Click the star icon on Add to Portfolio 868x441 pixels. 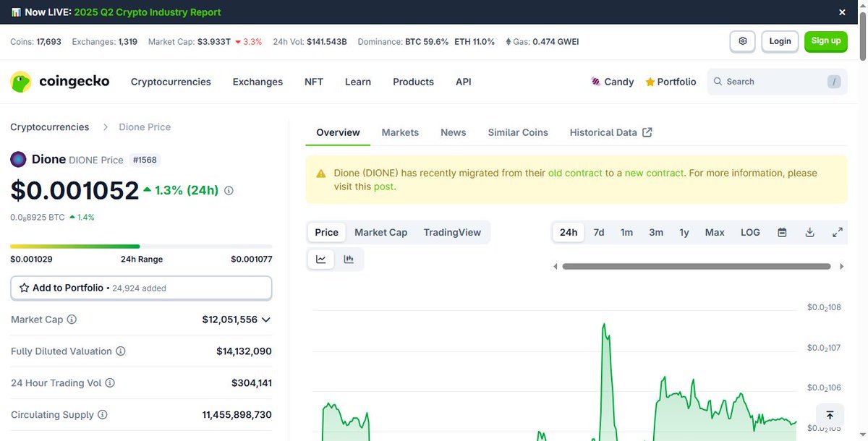point(25,288)
